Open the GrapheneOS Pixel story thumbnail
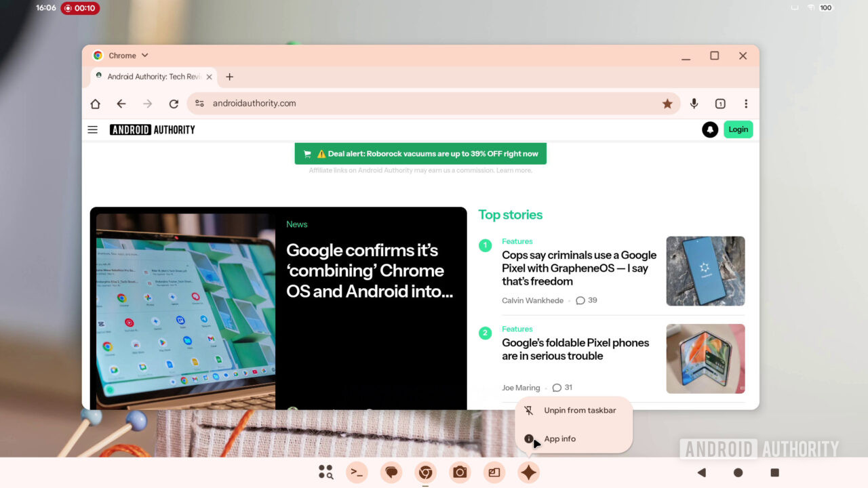The height and width of the screenshot is (488, 868). coord(705,270)
